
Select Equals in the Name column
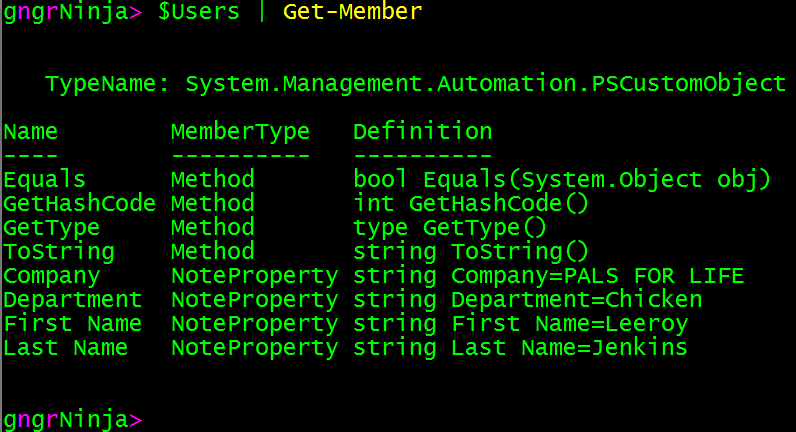point(38,180)
